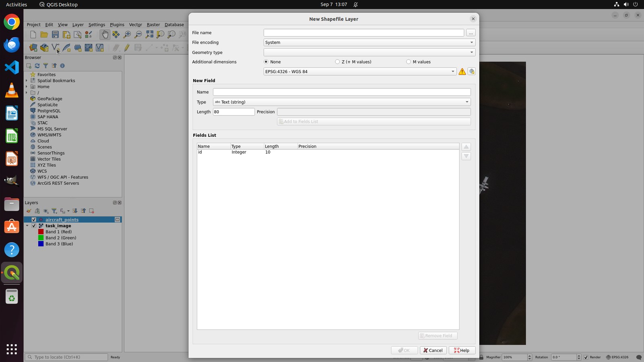Open the field Type dropdown
The image size is (644, 362).
[x=342, y=102]
